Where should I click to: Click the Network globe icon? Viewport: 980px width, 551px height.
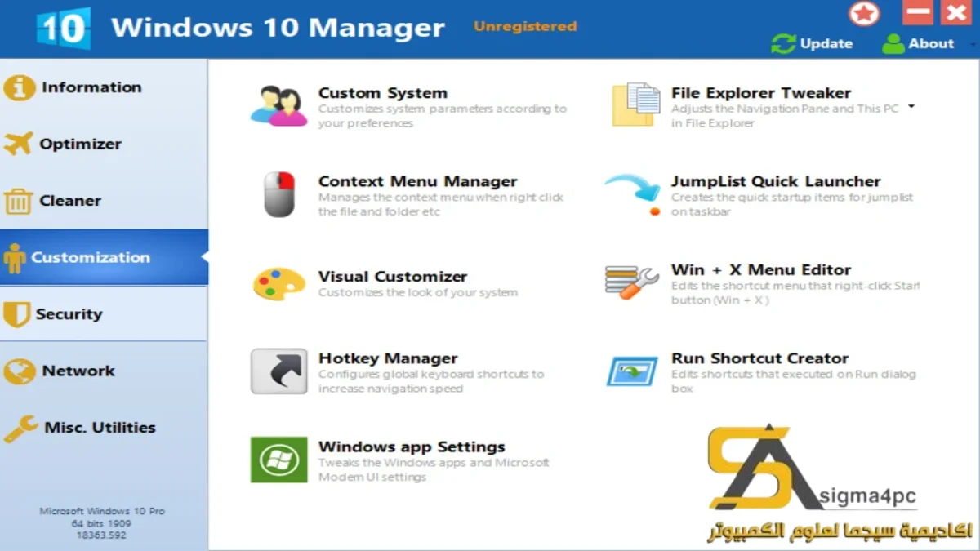coord(19,371)
